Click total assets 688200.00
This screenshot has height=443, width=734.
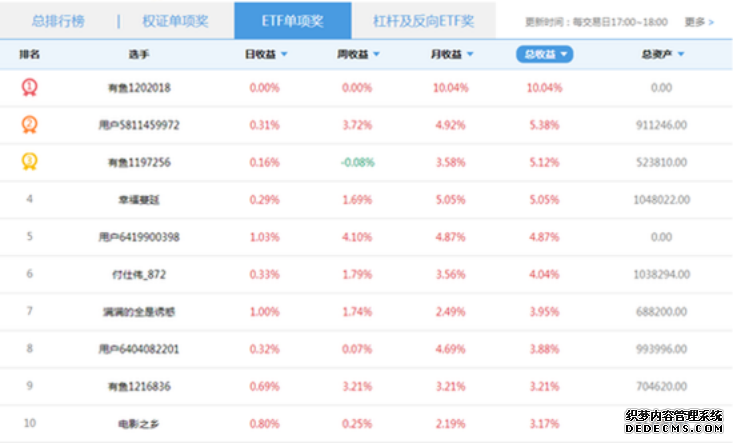click(x=661, y=312)
